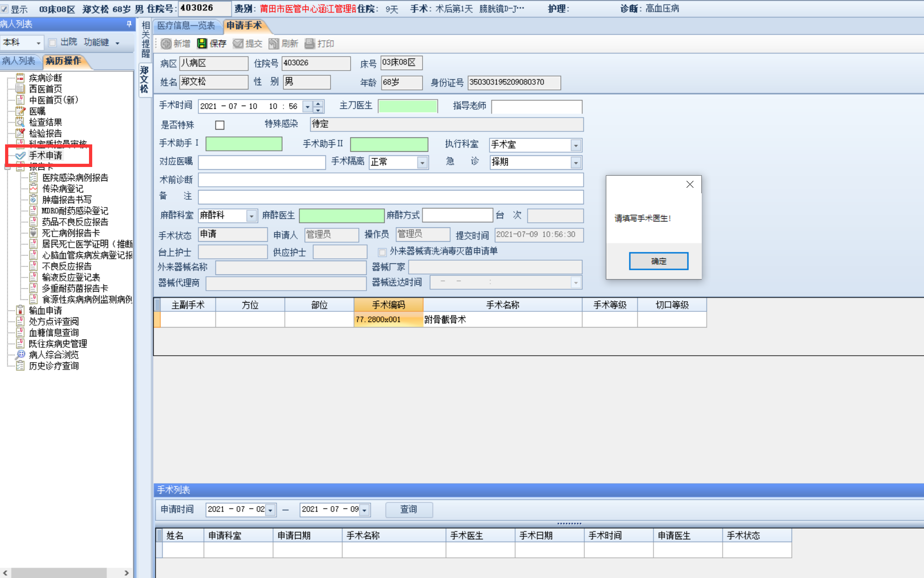Image resolution: width=924 pixels, height=578 pixels.
Task: Click the Print (打印) toolbar icon
Action: 310,43
